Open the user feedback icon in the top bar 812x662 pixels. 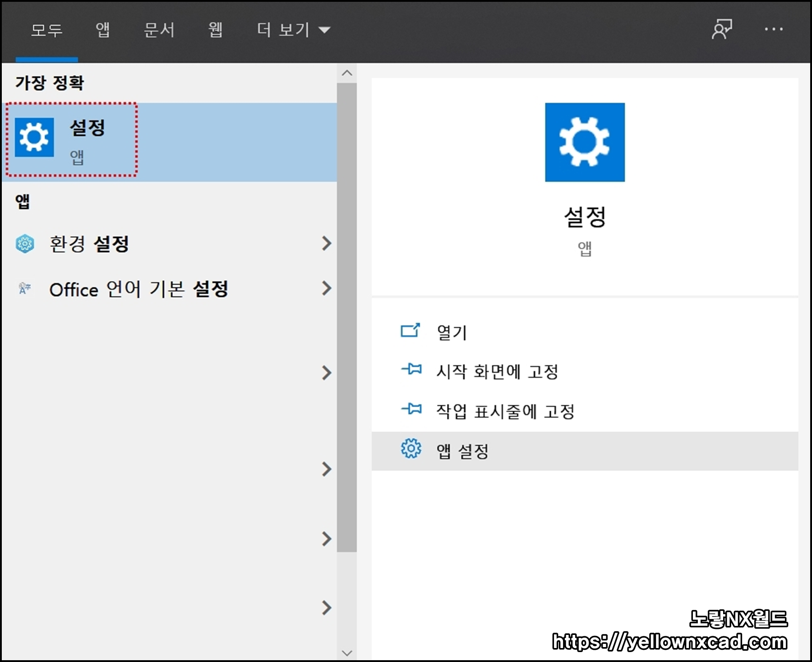pos(722,29)
